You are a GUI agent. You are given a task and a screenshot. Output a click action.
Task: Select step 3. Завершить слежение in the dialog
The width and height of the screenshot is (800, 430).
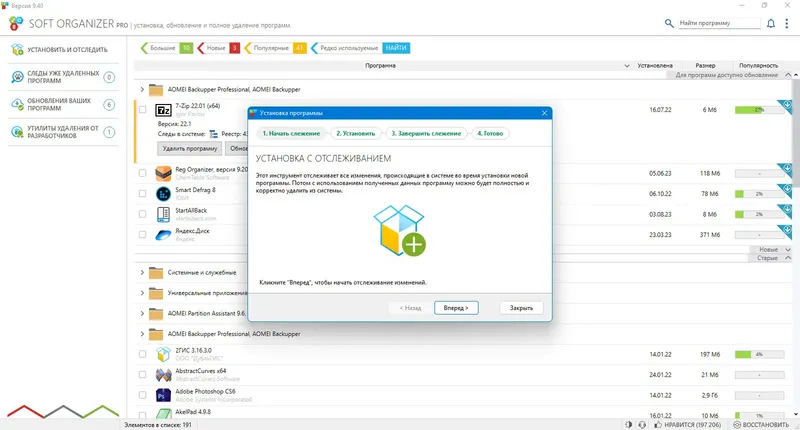pyautogui.click(x=426, y=134)
